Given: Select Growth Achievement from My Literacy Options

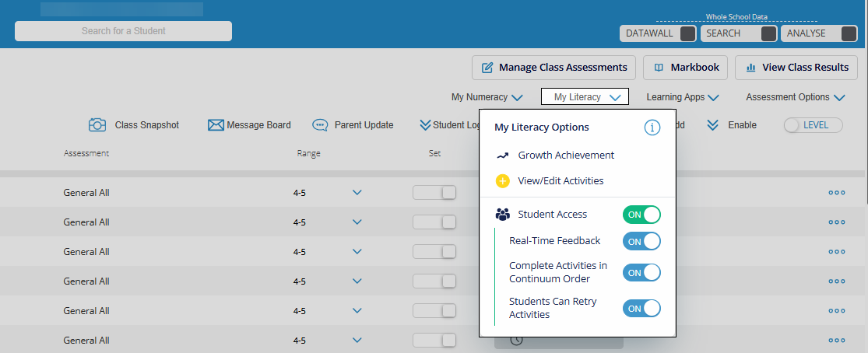Looking at the screenshot, I should tap(566, 156).
